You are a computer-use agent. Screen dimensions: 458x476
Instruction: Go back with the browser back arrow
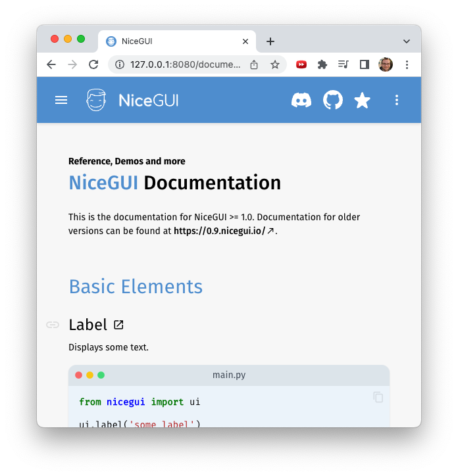[51, 64]
